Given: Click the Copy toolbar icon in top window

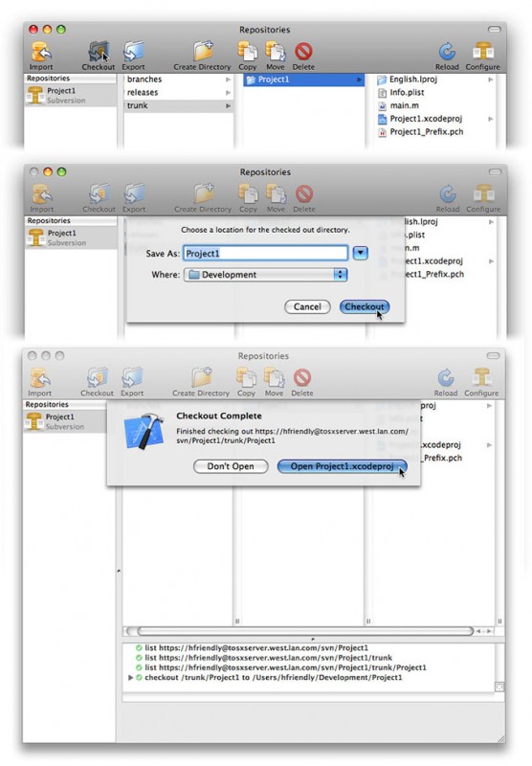Looking at the screenshot, I should coord(248,52).
